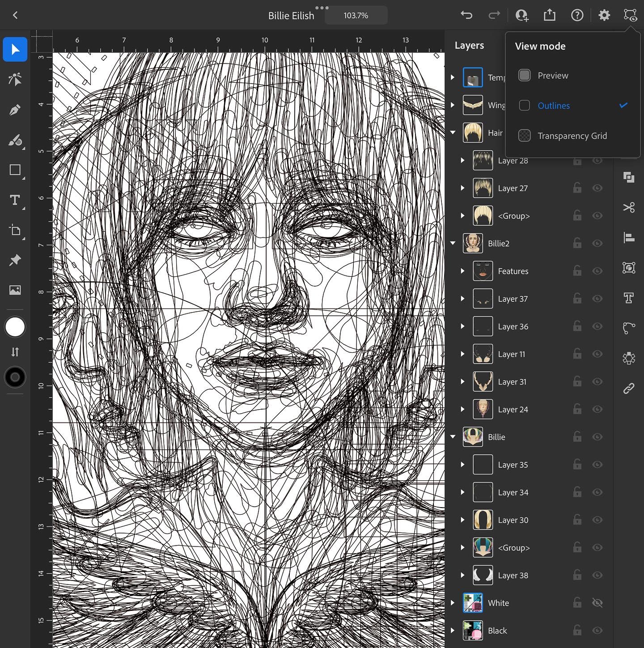Collapse the Billie2 layer group

(453, 243)
